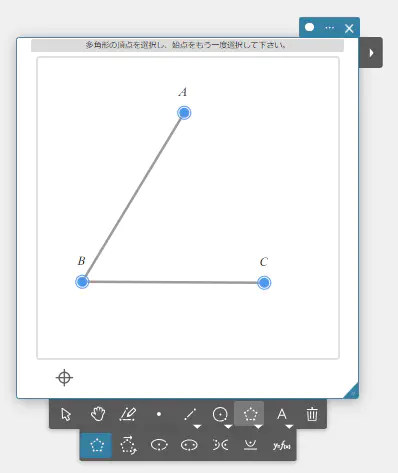
Task: Open the line tool dropdown arrow
Action: coord(197,426)
